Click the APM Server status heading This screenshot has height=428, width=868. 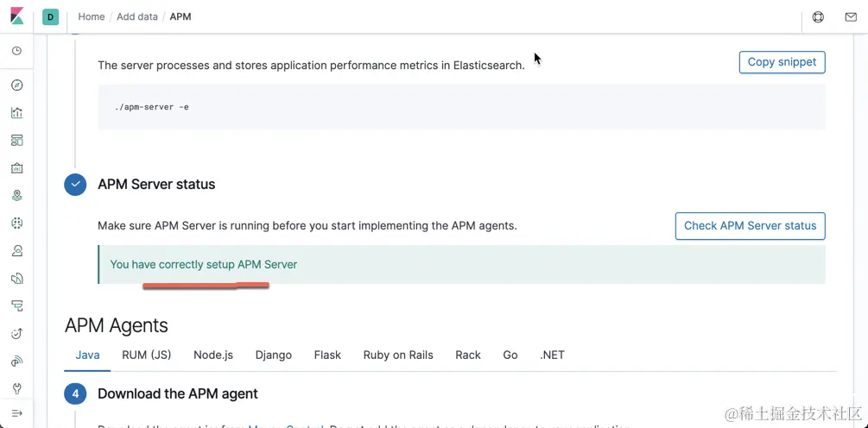(156, 184)
